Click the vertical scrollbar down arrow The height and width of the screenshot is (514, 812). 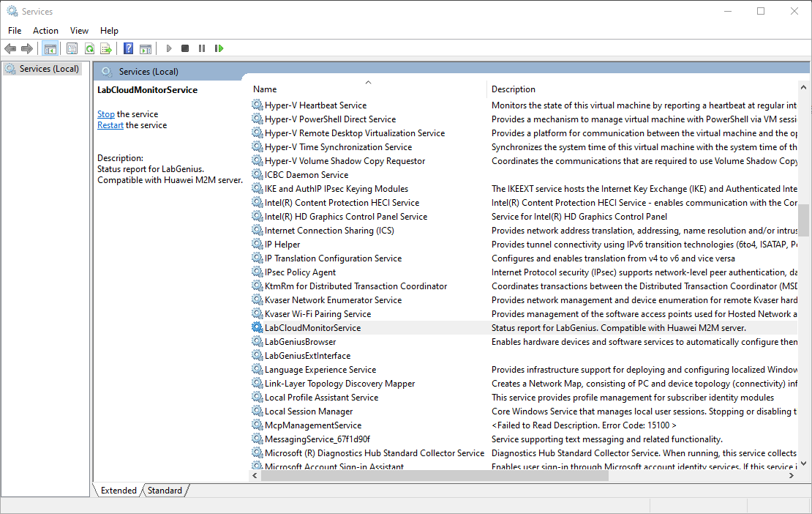[x=803, y=463]
